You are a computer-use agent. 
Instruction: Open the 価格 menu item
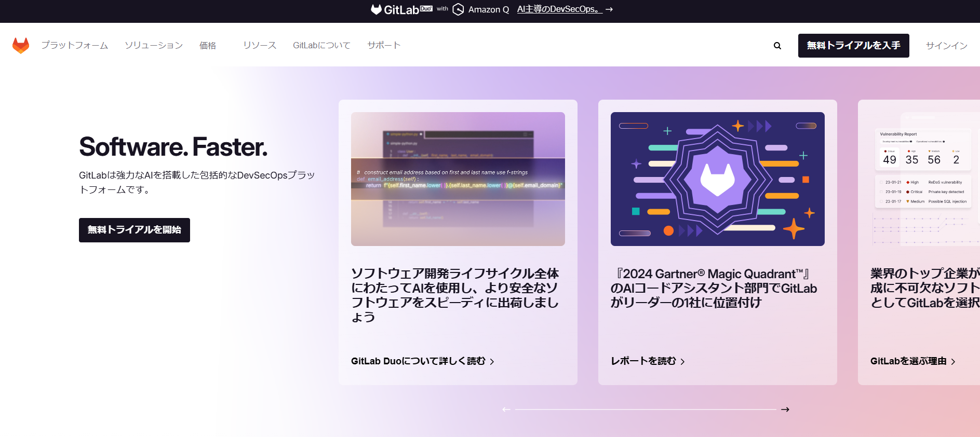[x=208, y=45]
